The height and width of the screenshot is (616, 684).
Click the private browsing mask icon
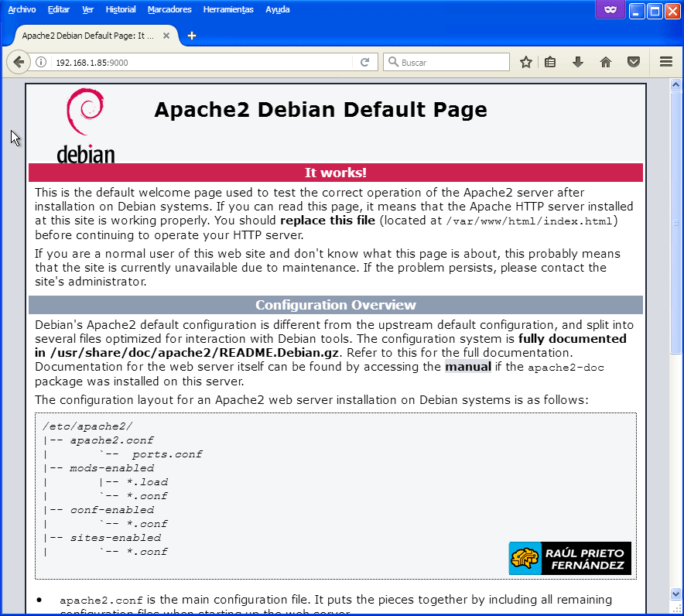[x=610, y=10]
